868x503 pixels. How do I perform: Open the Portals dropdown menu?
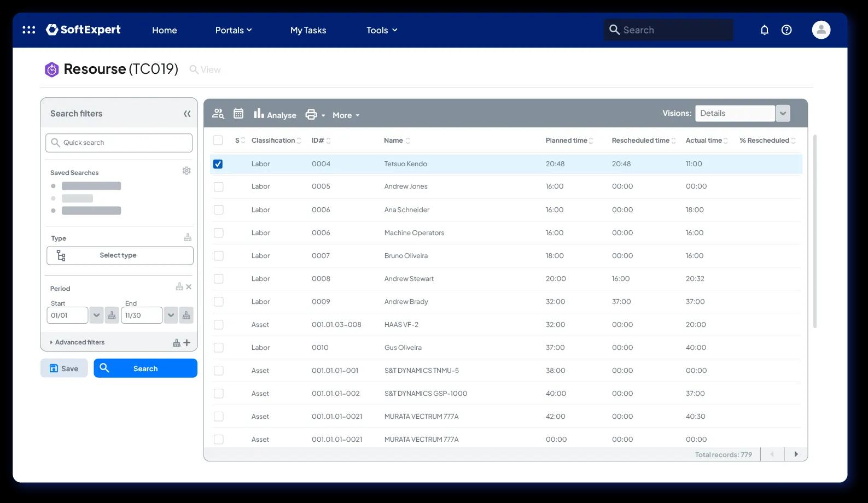[234, 30]
